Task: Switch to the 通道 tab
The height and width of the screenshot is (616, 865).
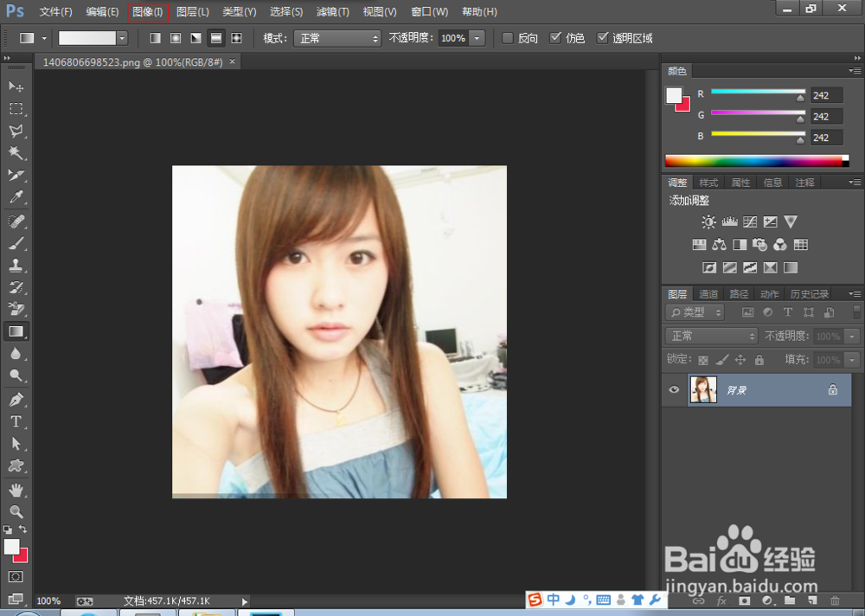Action: [708, 293]
